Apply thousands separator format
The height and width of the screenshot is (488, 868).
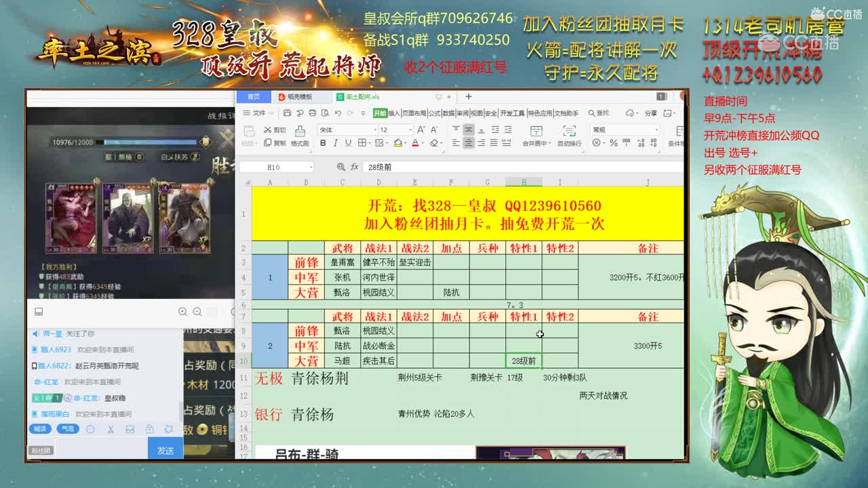pyautogui.click(x=626, y=142)
